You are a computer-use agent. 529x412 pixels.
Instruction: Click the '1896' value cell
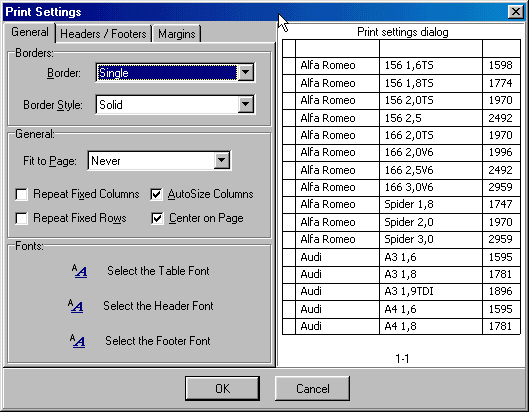pyautogui.click(x=501, y=292)
